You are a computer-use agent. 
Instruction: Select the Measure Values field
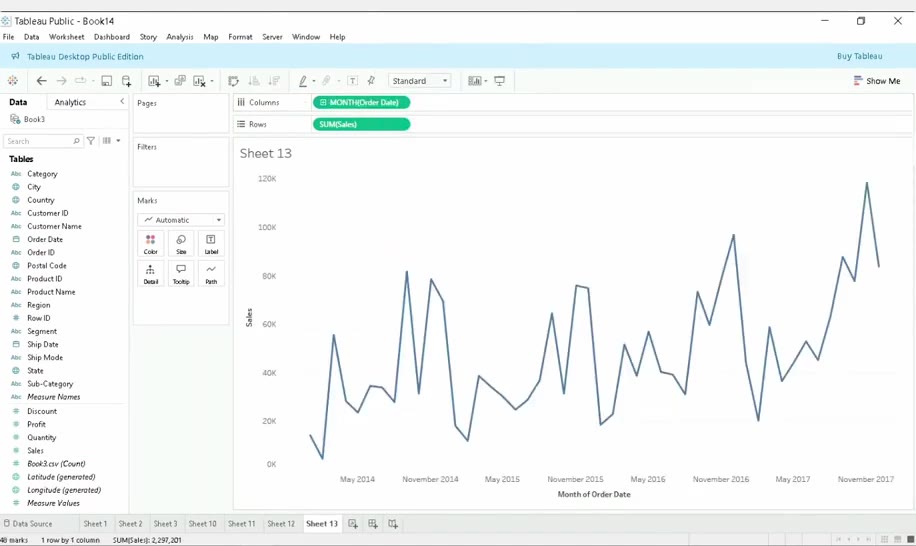53,503
